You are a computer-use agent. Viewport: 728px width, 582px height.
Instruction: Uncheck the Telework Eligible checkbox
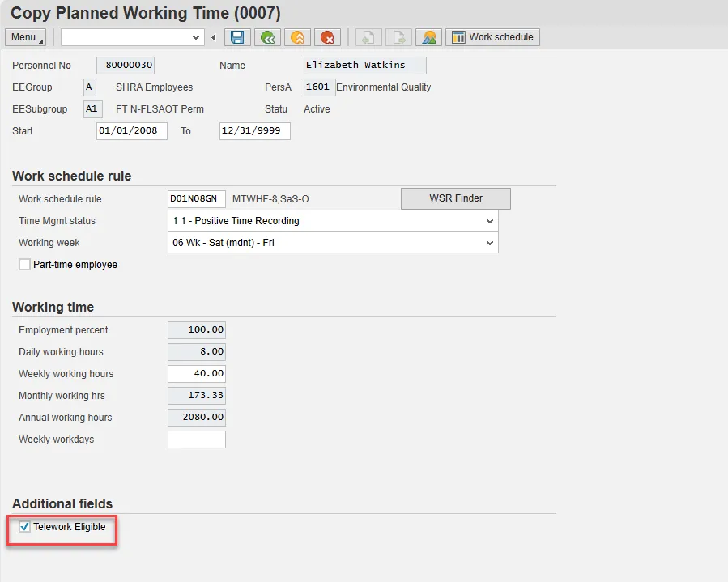click(24, 527)
